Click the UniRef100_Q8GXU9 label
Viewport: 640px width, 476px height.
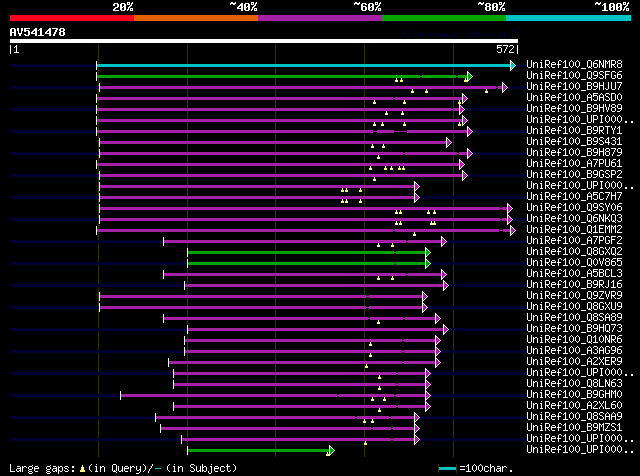pyautogui.click(x=574, y=307)
